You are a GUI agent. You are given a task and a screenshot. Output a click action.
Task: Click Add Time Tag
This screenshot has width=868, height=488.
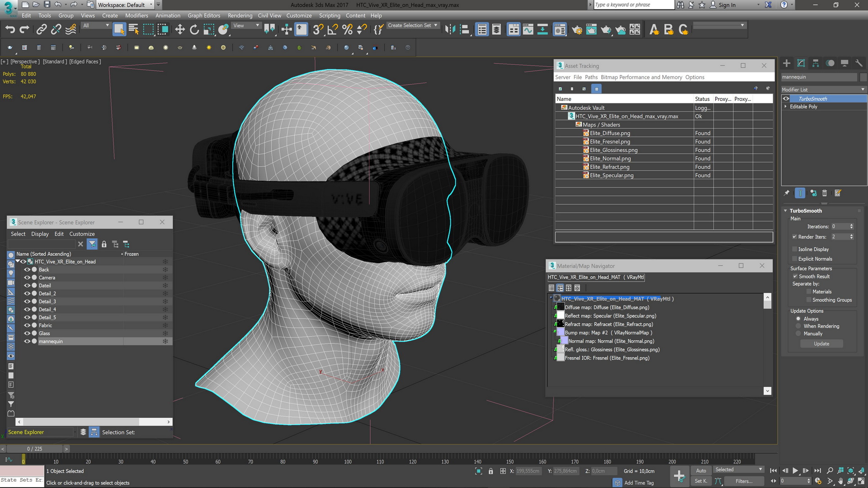pyautogui.click(x=639, y=483)
